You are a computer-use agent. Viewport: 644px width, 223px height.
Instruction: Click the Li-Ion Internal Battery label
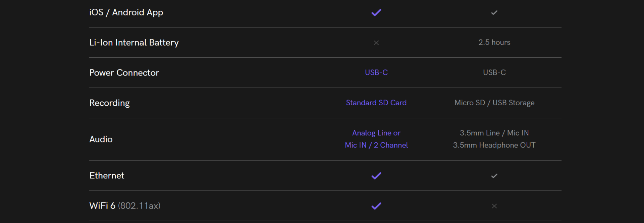pos(134,43)
